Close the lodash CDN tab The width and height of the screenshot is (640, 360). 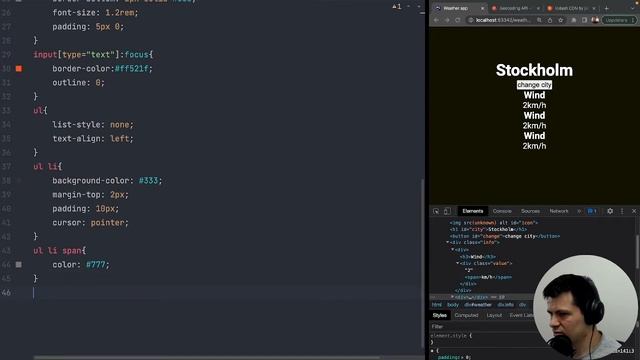[x=594, y=8]
